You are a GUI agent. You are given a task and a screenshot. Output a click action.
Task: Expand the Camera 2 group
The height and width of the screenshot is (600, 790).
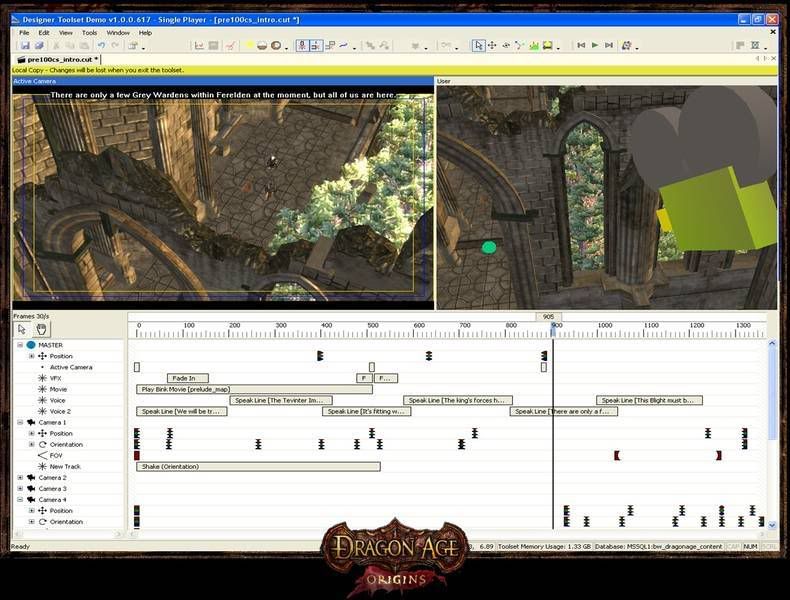pyautogui.click(x=20, y=478)
